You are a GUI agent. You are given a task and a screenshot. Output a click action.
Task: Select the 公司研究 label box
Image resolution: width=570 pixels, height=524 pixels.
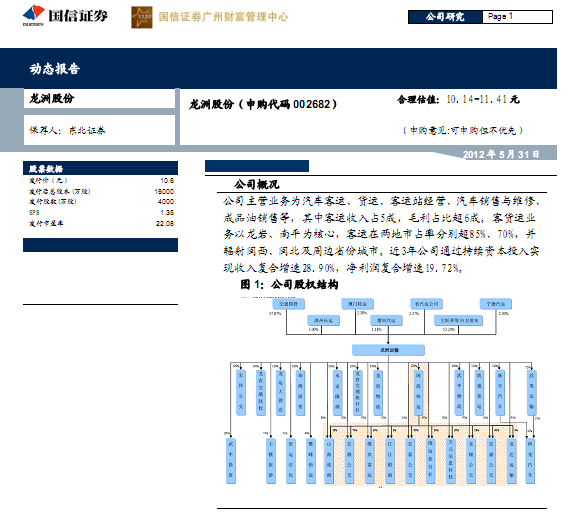tap(445, 17)
